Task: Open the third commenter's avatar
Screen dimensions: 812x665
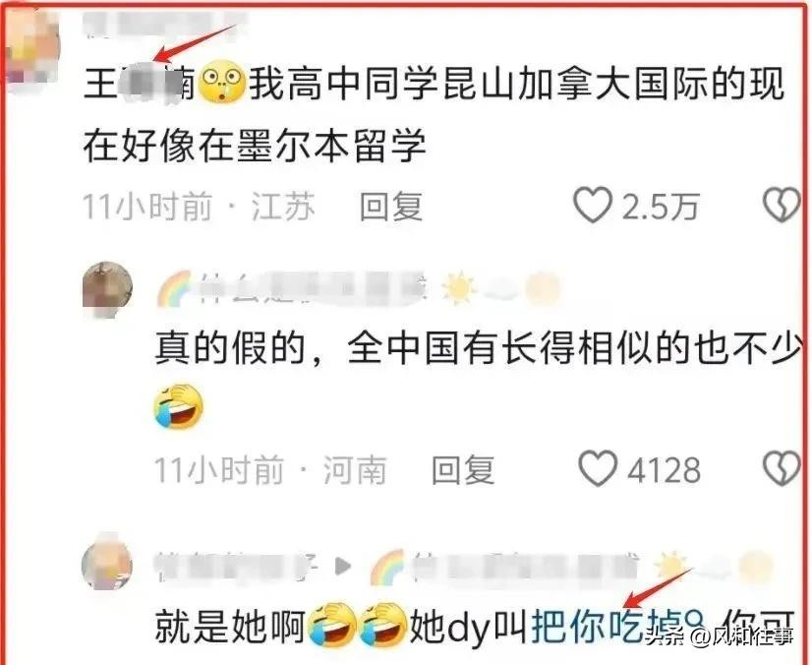Action: pos(107,563)
